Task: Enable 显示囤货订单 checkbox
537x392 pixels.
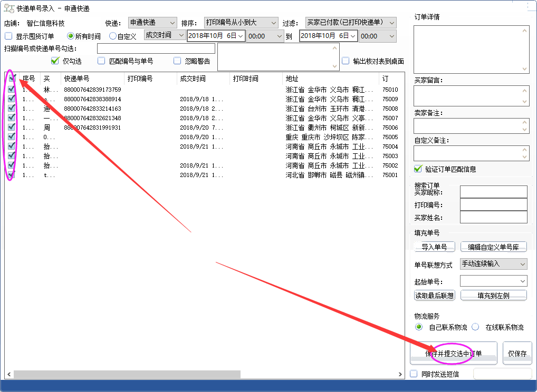Action: [x=8, y=36]
